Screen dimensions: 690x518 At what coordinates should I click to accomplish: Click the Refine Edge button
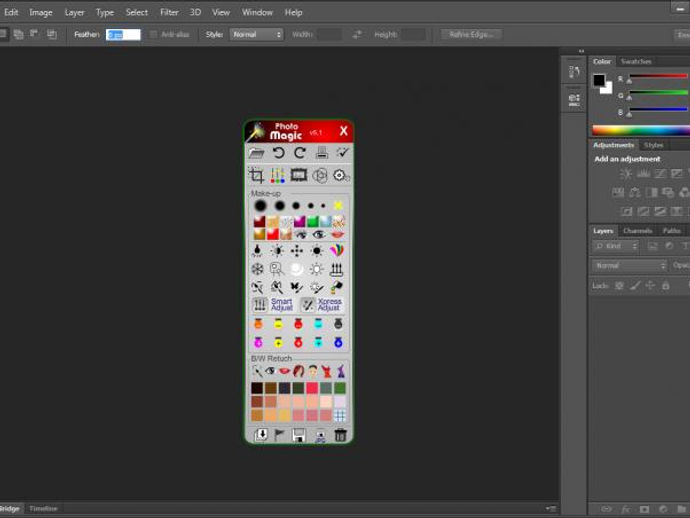[x=471, y=34]
